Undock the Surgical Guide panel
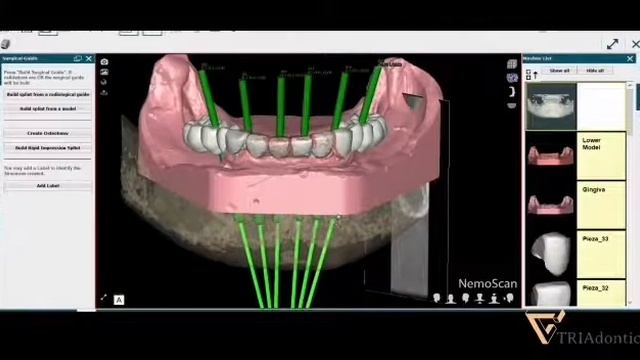The width and height of the screenshot is (640, 360). click(78, 58)
